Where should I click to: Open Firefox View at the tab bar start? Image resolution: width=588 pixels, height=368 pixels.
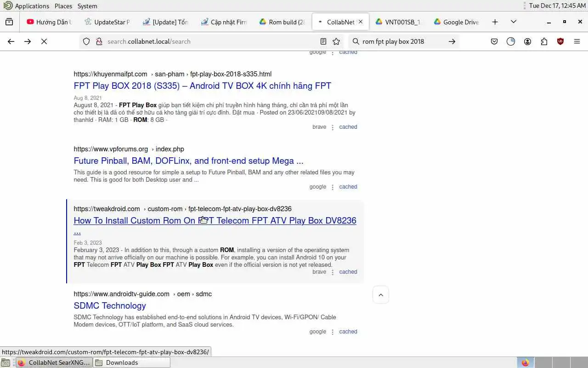point(9,22)
